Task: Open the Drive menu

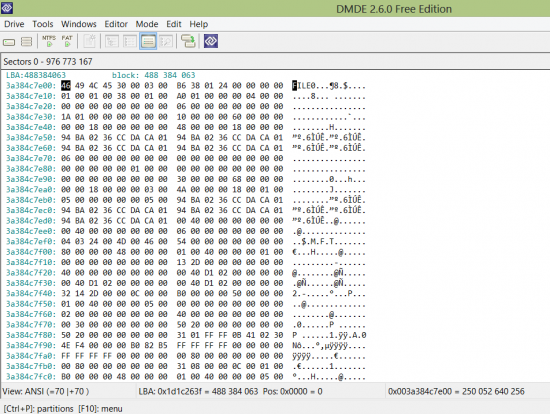Action: pyautogui.click(x=14, y=24)
